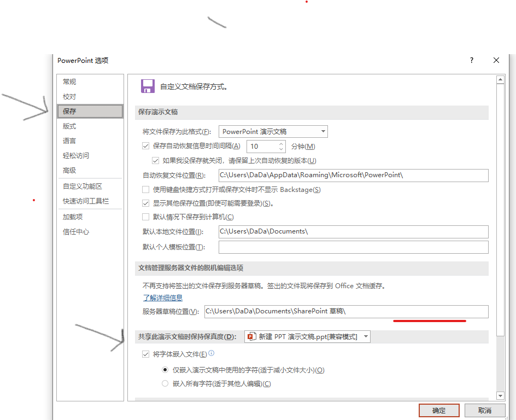Click the scrollbar down arrow
This screenshot has height=420, width=516.
[x=500, y=395]
